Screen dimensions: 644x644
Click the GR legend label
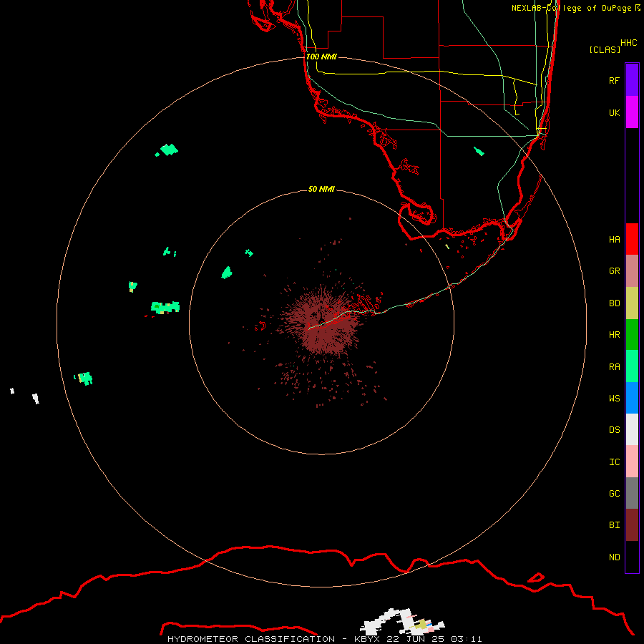(x=614, y=271)
